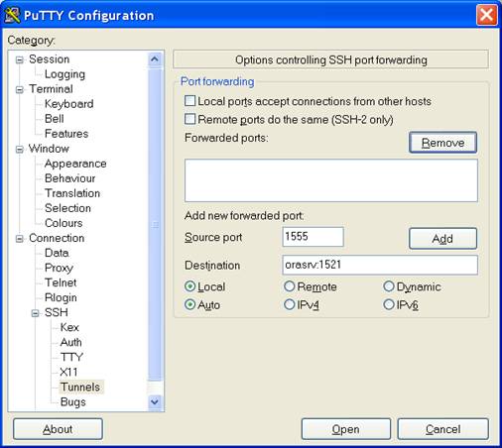This screenshot has width=502, height=448.
Task: Choose IPv6 address family
Action: [x=389, y=304]
